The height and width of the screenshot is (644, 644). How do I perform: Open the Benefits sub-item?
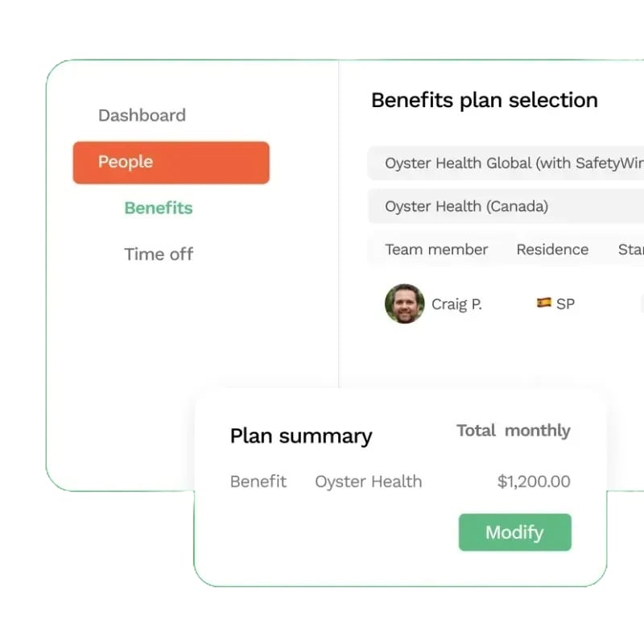pyautogui.click(x=159, y=208)
